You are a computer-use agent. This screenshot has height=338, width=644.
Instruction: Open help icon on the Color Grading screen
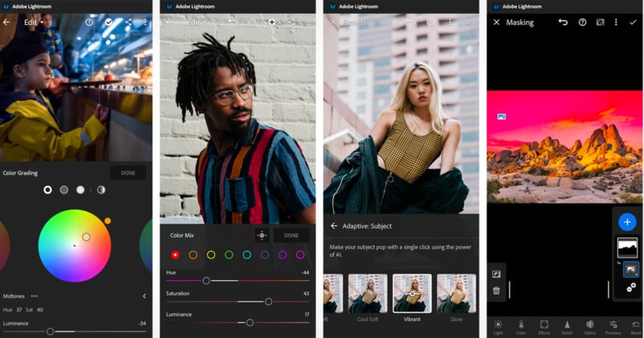click(89, 23)
